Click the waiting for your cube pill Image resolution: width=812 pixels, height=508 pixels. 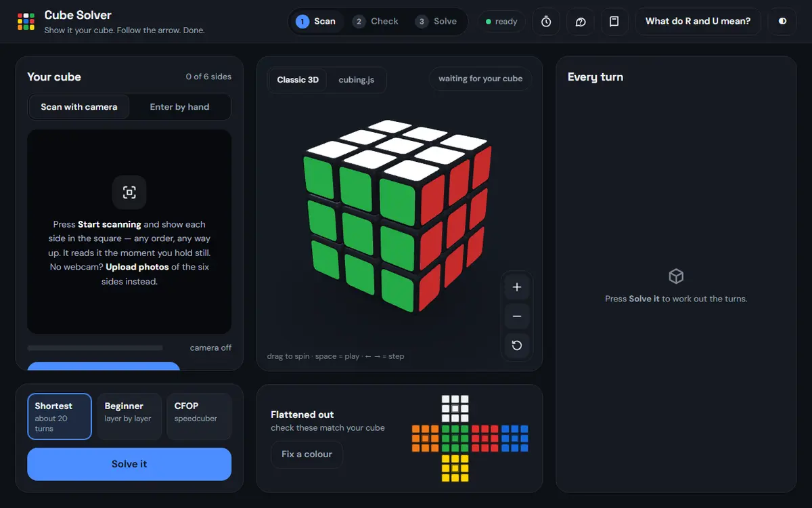480,79
